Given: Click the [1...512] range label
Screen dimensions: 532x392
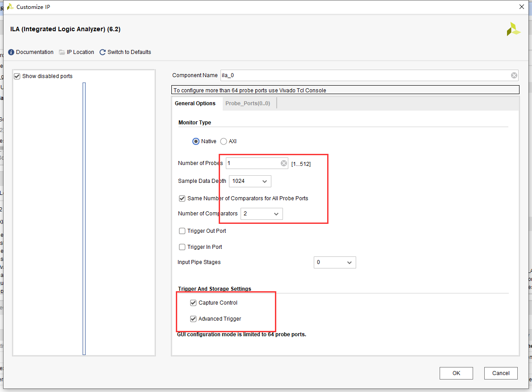Looking at the screenshot, I should tap(301, 164).
